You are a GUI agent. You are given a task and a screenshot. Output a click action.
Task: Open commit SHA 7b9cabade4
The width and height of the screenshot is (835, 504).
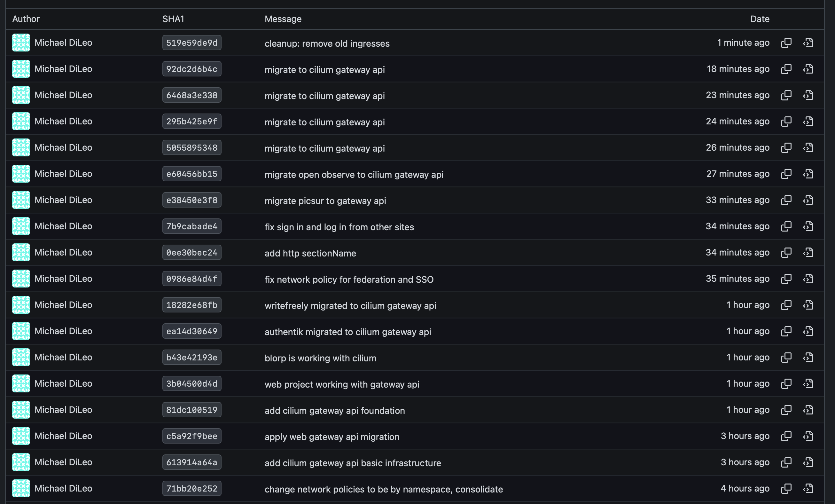[191, 226]
